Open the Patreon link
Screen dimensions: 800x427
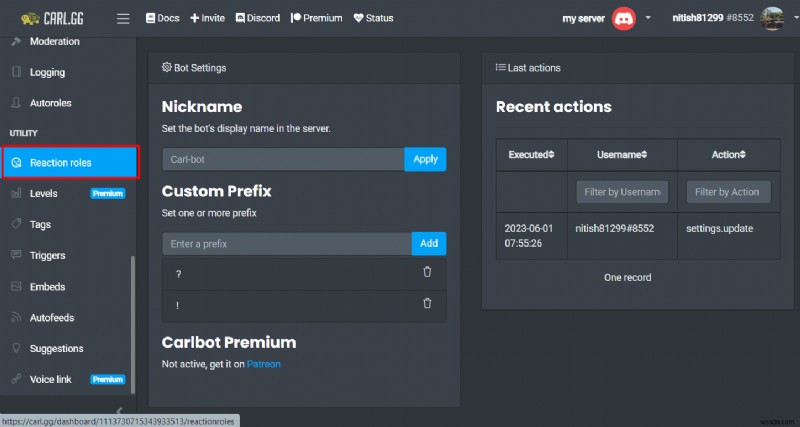[x=264, y=364]
